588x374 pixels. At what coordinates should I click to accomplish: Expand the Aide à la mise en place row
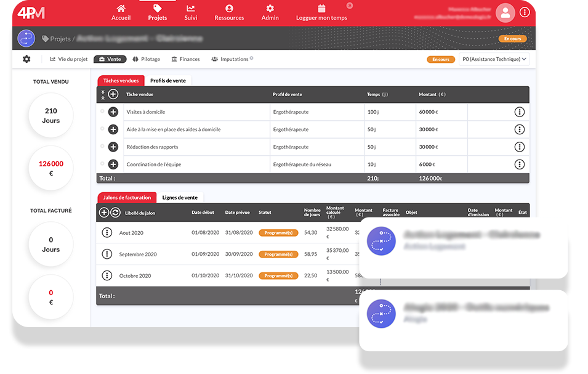click(x=113, y=129)
